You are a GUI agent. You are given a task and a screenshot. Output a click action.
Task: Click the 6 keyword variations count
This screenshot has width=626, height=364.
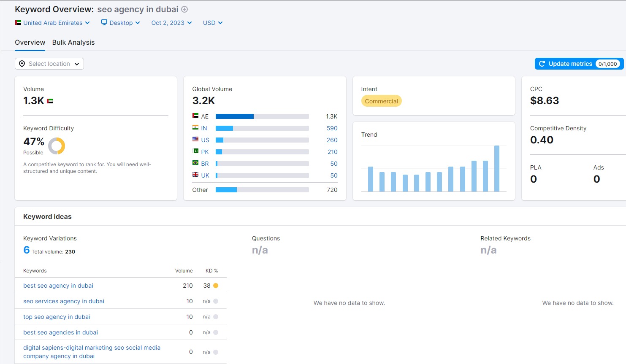27,250
